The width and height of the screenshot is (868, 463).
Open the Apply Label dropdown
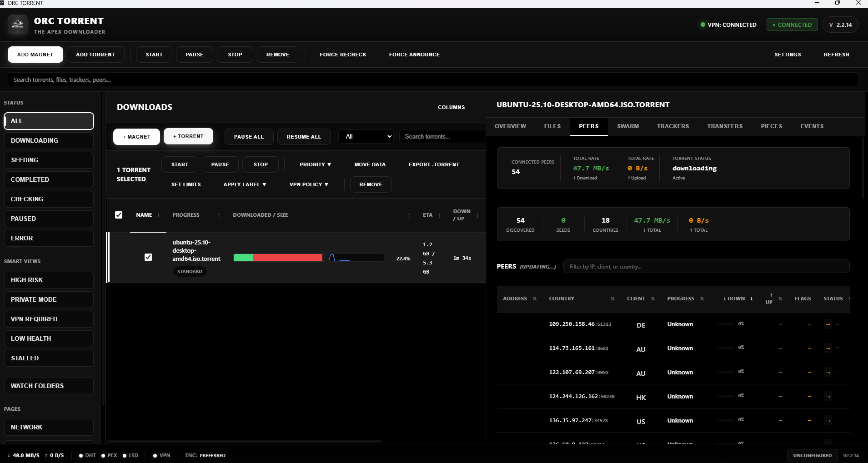point(245,184)
